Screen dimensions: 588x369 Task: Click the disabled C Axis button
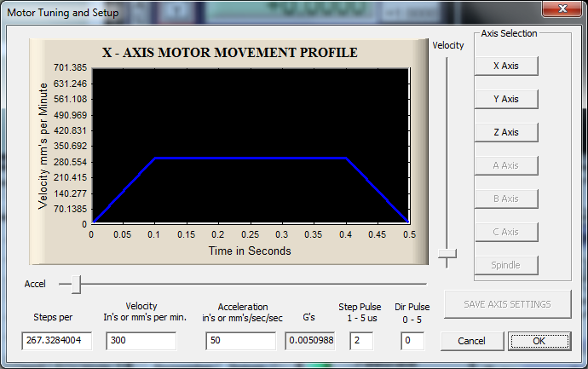pos(506,232)
